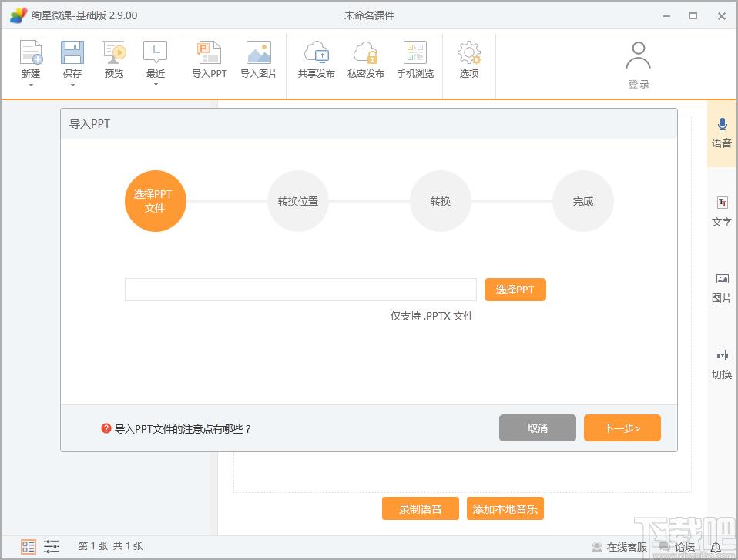Click the Next Step (下一步>) button
This screenshot has height=560, width=738.
click(622, 428)
